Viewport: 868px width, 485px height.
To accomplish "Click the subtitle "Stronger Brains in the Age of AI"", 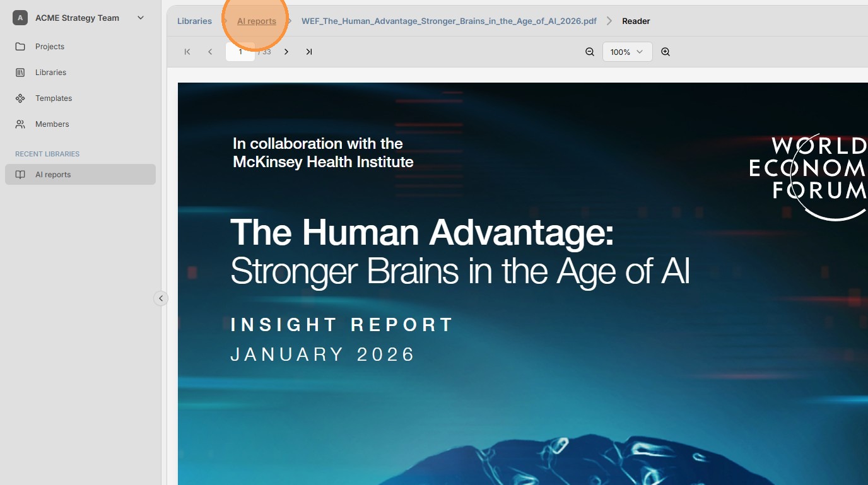I will pyautogui.click(x=460, y=271).
